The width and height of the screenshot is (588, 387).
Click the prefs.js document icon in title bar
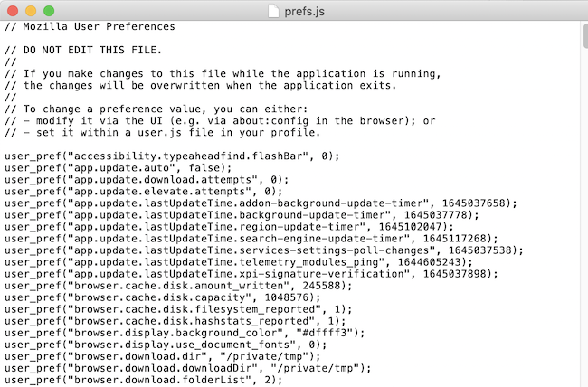[x=275, y=11]
